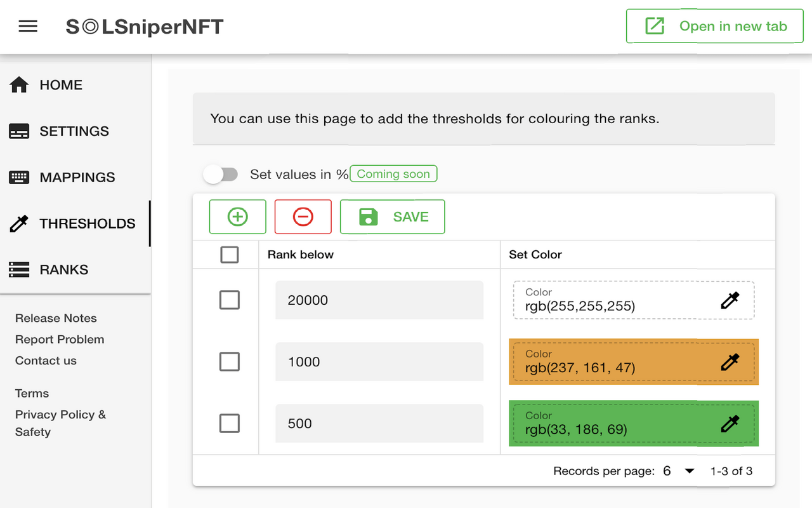This screenshot has height=508, width=812.
Task: Click the green rgb(33, 186, 69) color field
Action: click(x=633, y=424)
